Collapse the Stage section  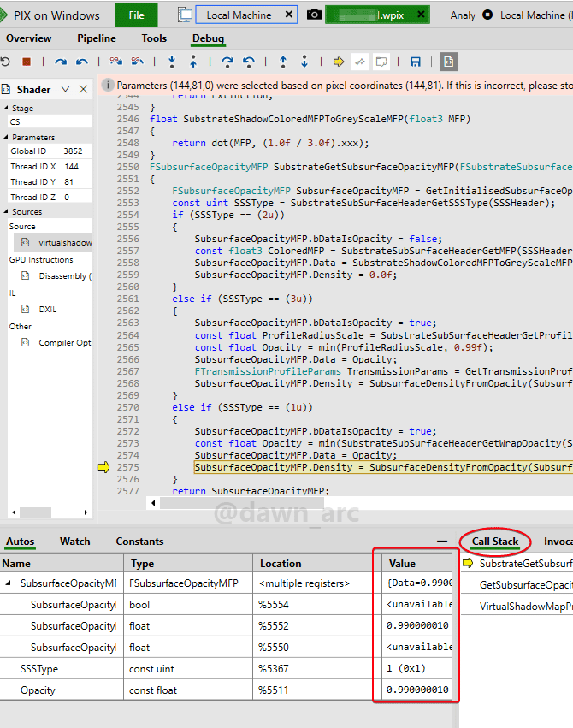click(6, 108)
